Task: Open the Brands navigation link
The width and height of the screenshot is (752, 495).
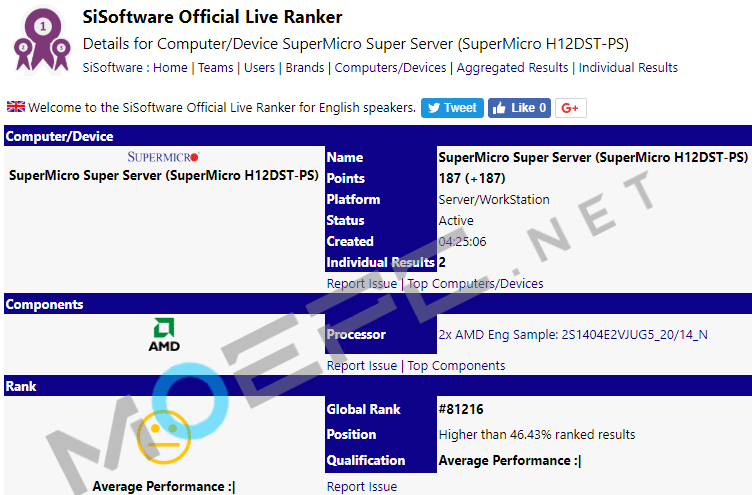Action: [305, 68]
